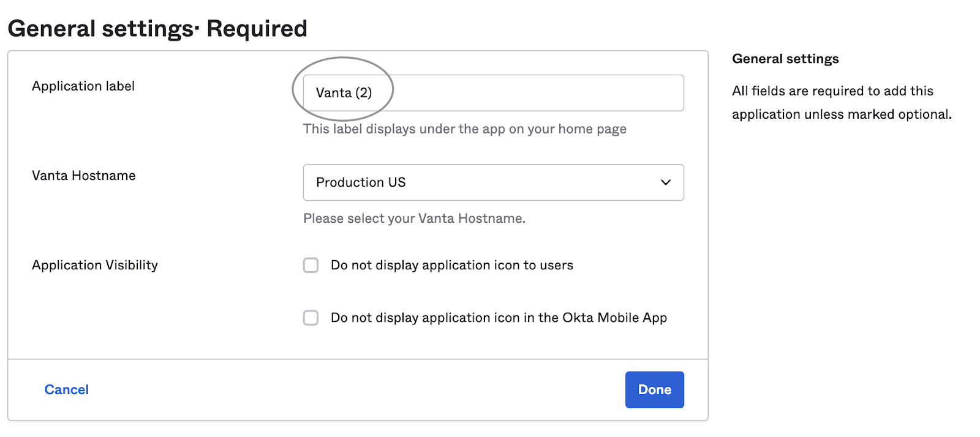This screenshot has width=980, height=437.
Task: Click "General settings" in the large page heading
Action: pyautogui.click(x=100, y=29)
